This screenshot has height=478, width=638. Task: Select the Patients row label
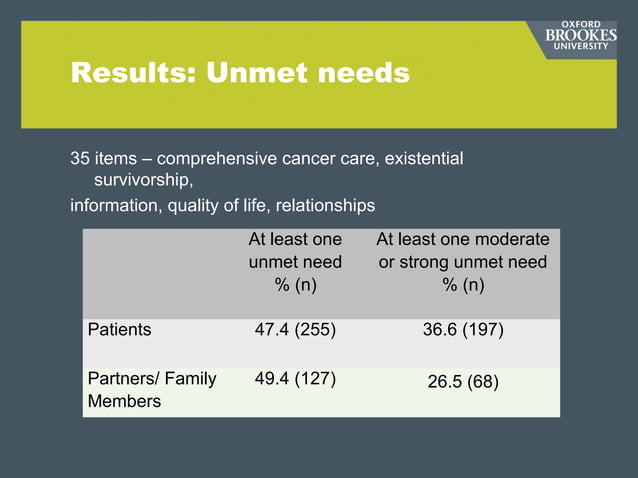tap(119, 329)
